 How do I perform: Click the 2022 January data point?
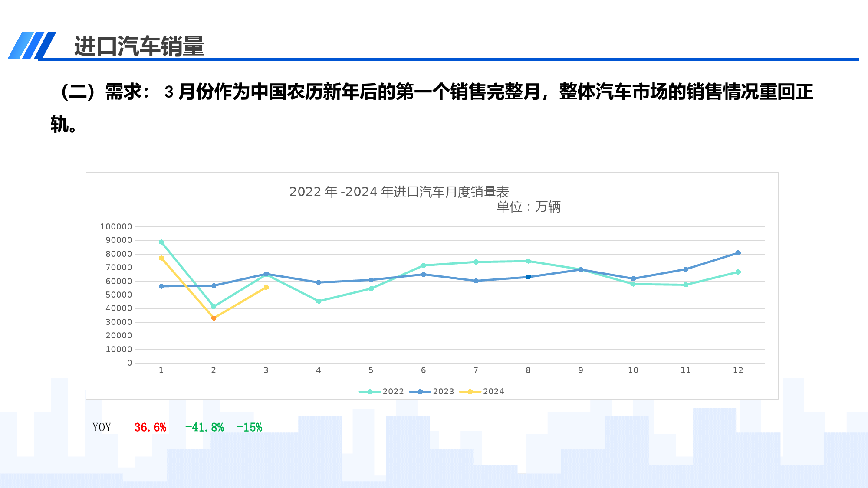coord(161,242)
